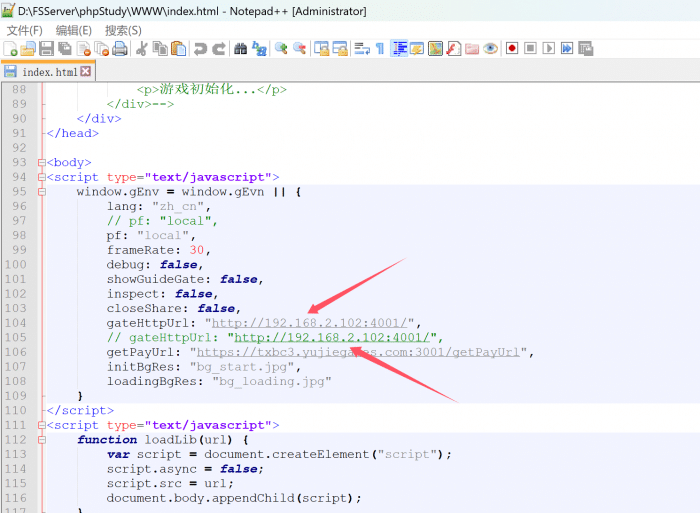
Task: Undo the last edit via toolbar
Action: click(200, 48)
